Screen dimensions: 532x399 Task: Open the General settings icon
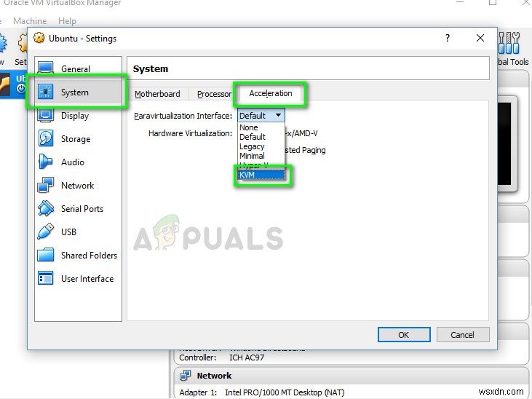pos(45,68)
